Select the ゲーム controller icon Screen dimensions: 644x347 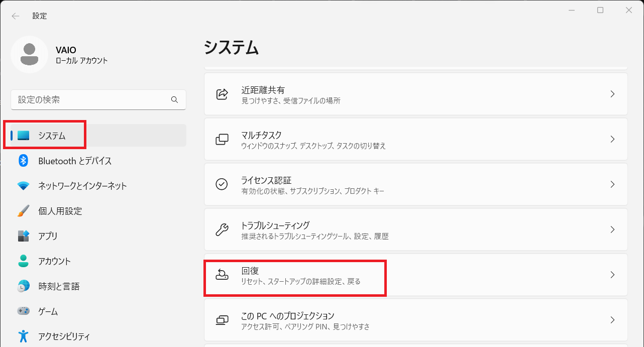[23, 311]
